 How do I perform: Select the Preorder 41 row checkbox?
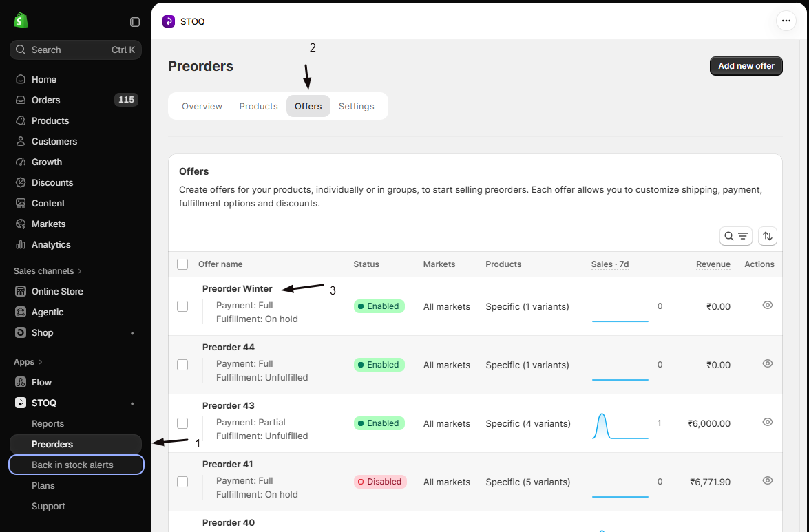[182, 482]
